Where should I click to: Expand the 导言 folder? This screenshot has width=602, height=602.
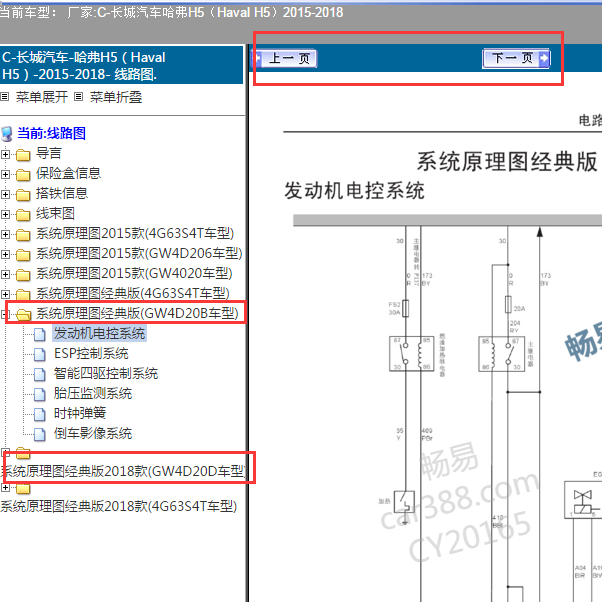(5, 154)
